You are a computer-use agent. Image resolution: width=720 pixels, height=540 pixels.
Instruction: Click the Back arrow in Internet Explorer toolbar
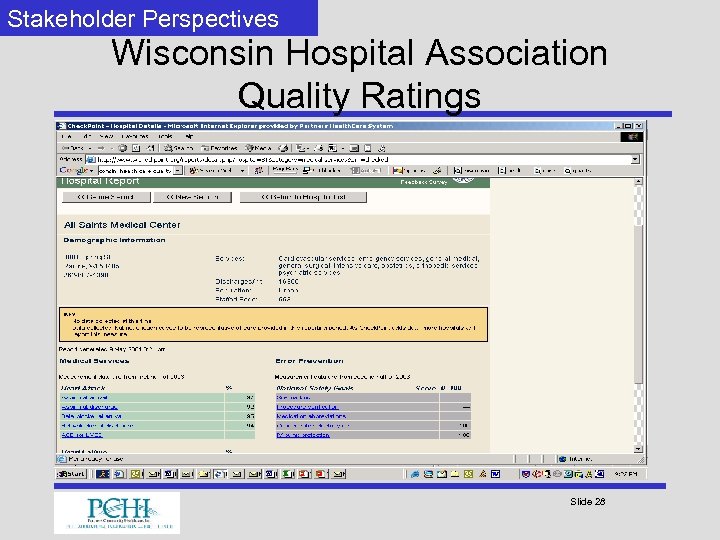click(73, 148)
